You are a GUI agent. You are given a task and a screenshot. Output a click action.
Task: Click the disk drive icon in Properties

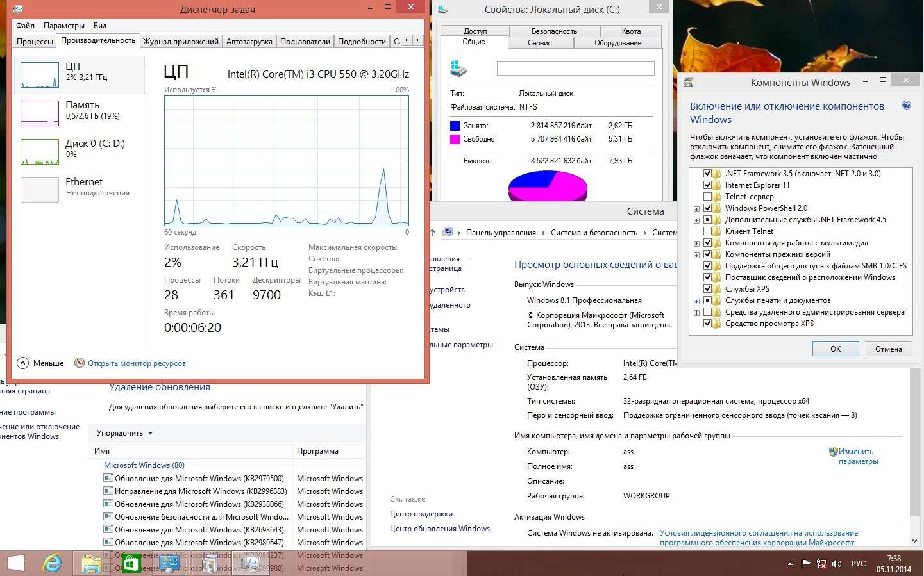point(458,69)
